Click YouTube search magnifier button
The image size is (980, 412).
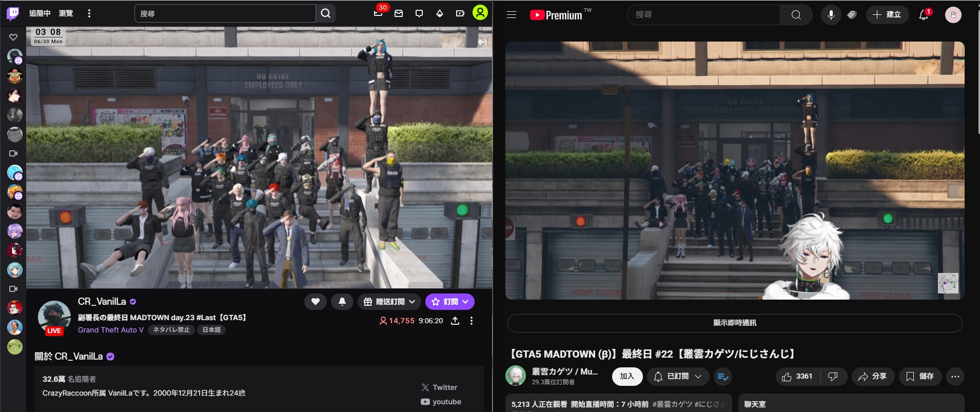[x=796, y=15]
